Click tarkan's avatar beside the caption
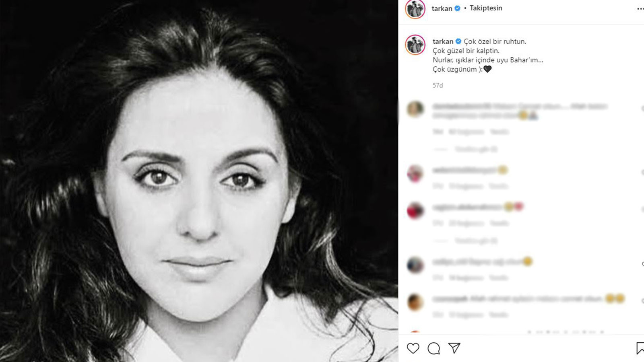 (x=415, y=45)
